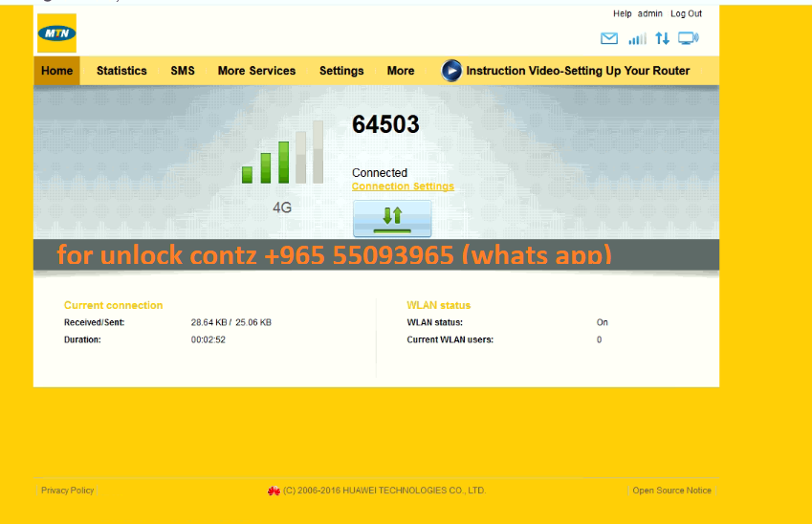Click the 64503 network name
812x524 pixels.
pos(385,124)
